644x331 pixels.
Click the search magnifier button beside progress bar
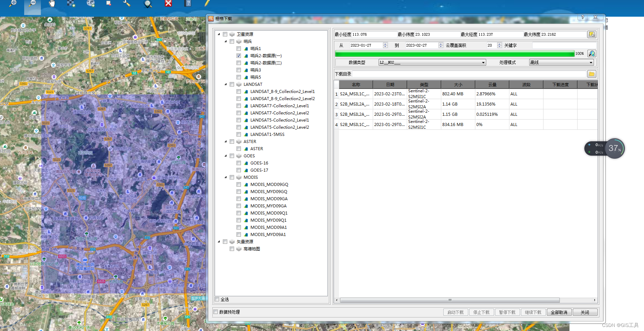592,53
